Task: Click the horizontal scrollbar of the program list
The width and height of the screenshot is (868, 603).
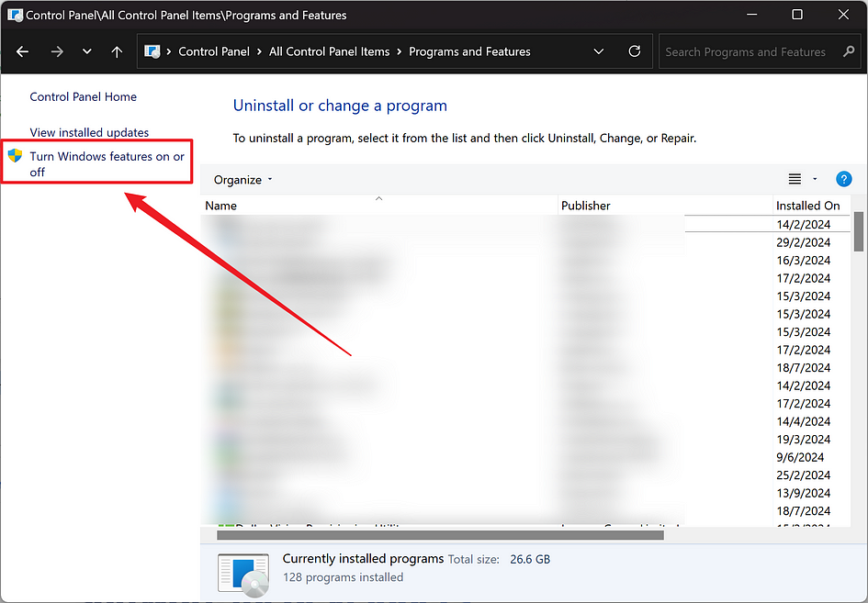Action: point(440,535)
